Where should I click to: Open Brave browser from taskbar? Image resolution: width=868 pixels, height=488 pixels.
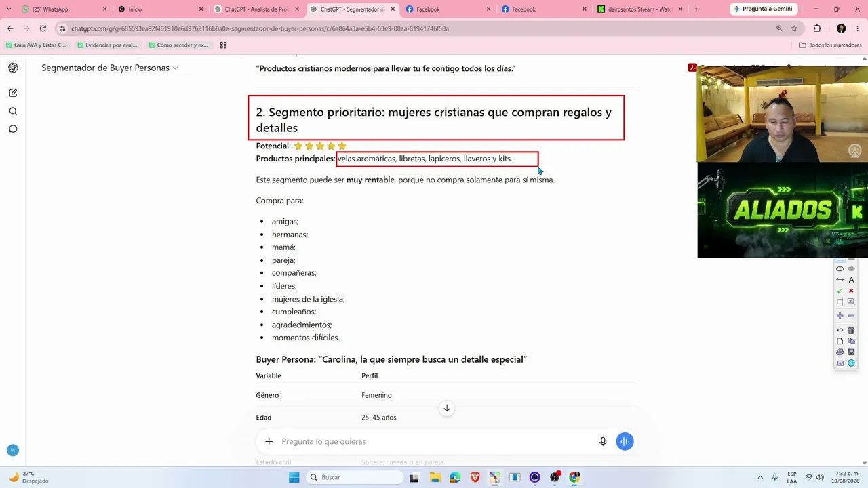coord(475,477)
